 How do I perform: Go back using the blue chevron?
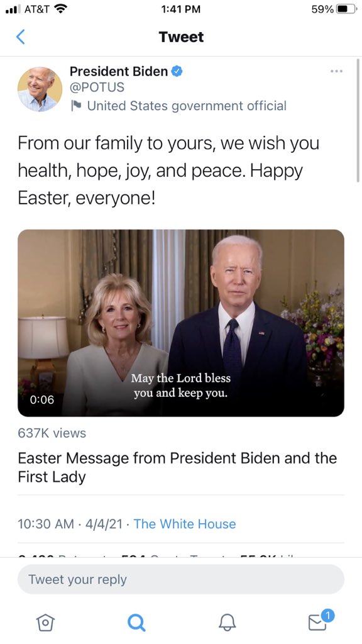click(x=20, y=37)
